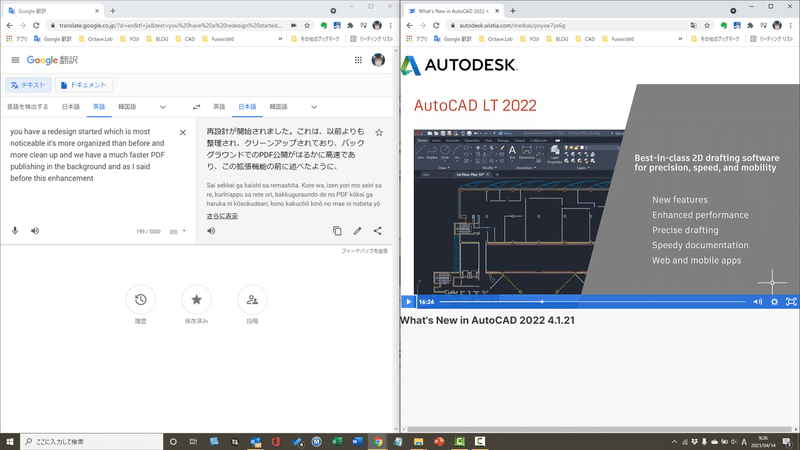This screenshot has width=800, height=450.
Task: Bookmark the Autodesk page with star
Action: point(707,26)
